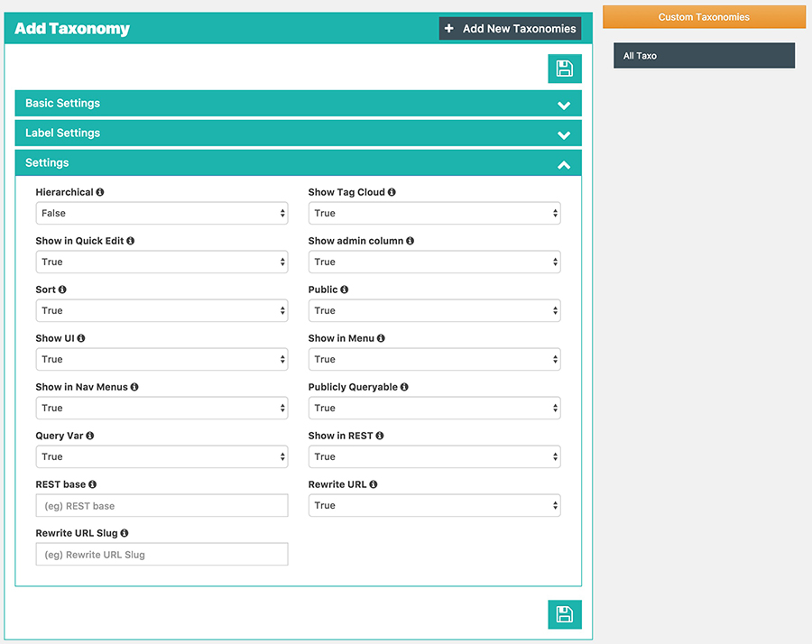812x644 pixels.
Task: Open the Hierarchical dropdown
Action: pos(161,213)
